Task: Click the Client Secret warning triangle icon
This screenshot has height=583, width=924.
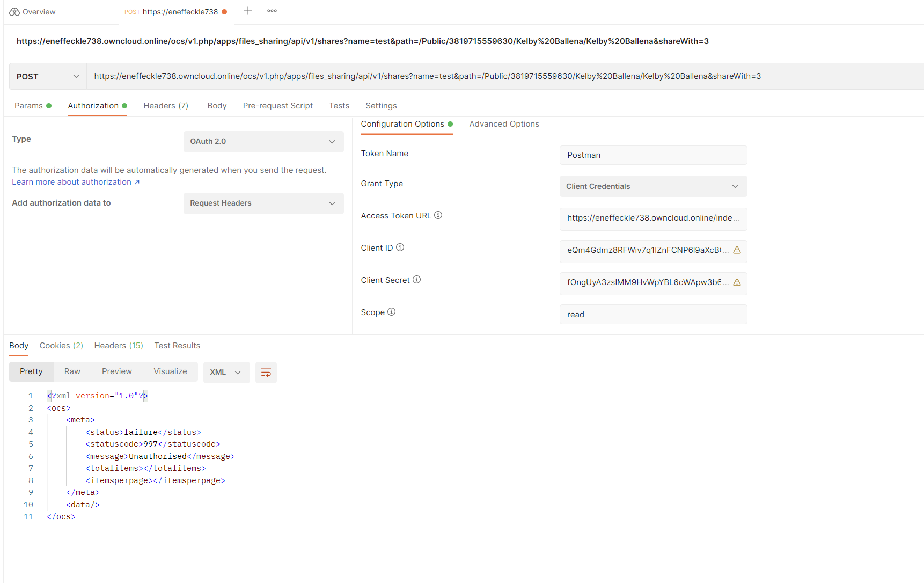Action: (737, 282)
